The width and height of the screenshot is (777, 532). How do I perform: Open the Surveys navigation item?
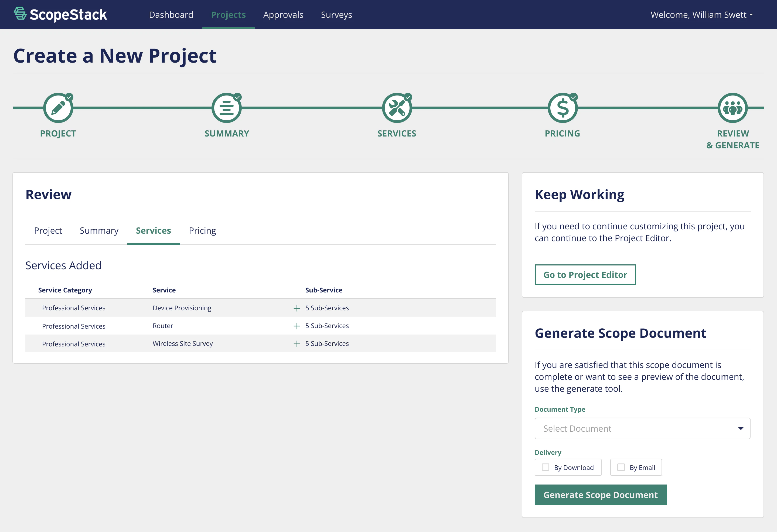tap(336, 14)
